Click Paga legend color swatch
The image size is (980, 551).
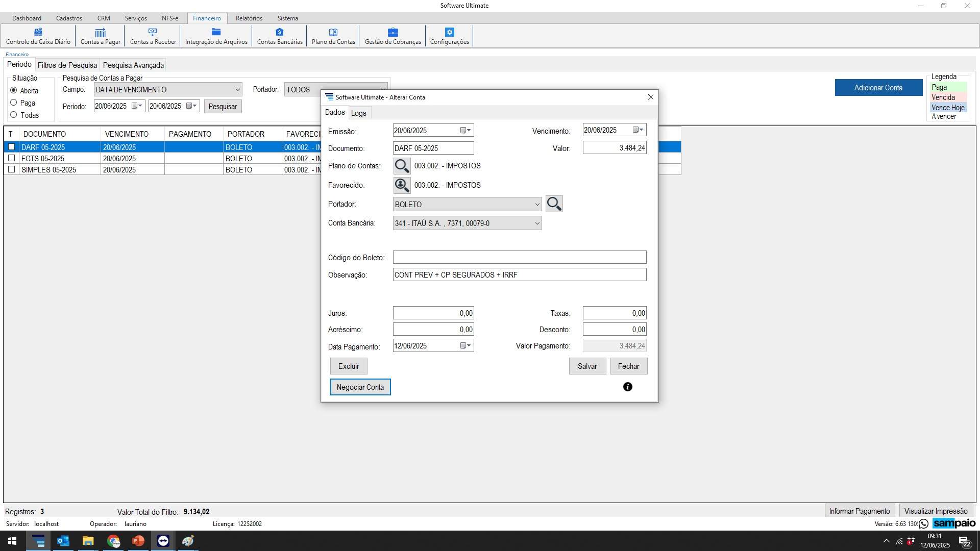coord(948,88)
